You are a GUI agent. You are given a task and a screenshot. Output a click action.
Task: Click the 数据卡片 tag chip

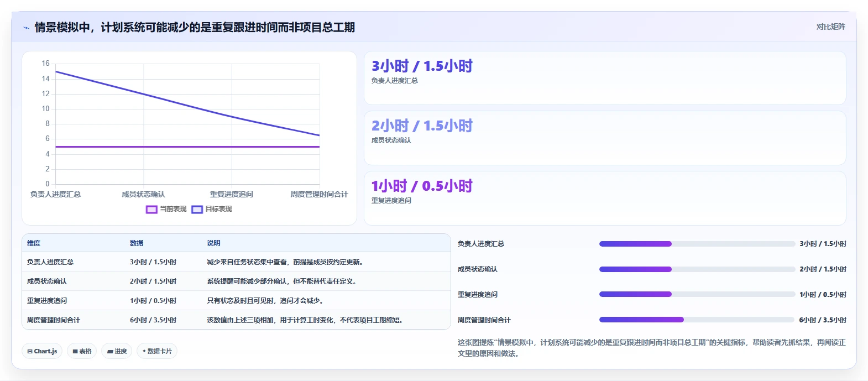coord(157,351)
